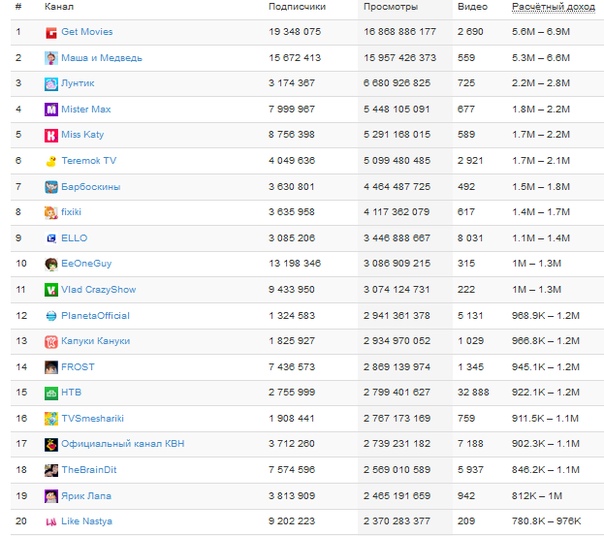
Task: Click the Капуки Кануки channel avatar
Action: [x=51, y=341]
